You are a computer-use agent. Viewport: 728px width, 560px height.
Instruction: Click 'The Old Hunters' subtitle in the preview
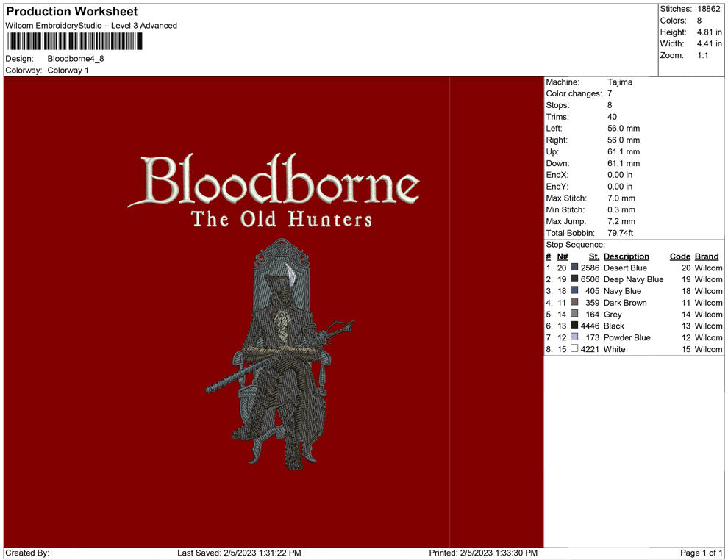(x=282, y=219)
